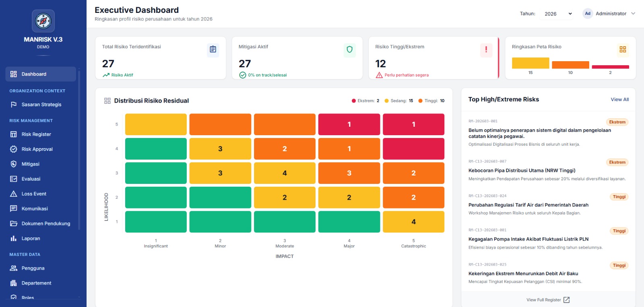The image size is (644, 307).
Task: Click the View Full Register link
Action: click(543, 300)
